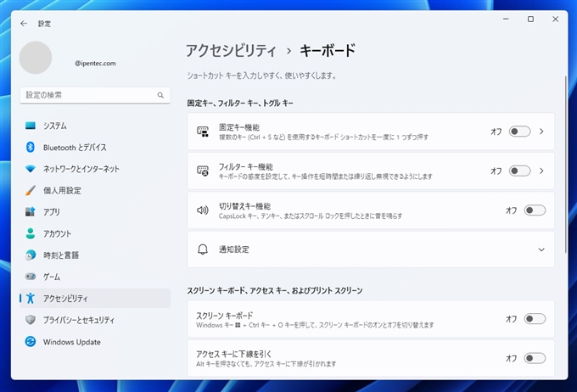Select ネットワークとインターネット in sidebar

(x=95, y=169)
